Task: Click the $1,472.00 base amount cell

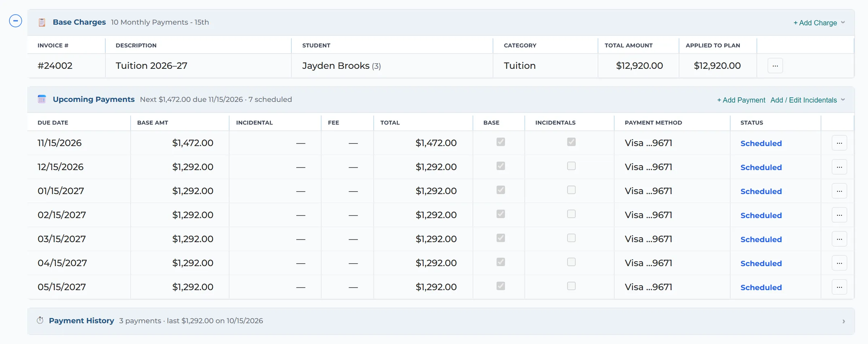Action: coord(180,143)
